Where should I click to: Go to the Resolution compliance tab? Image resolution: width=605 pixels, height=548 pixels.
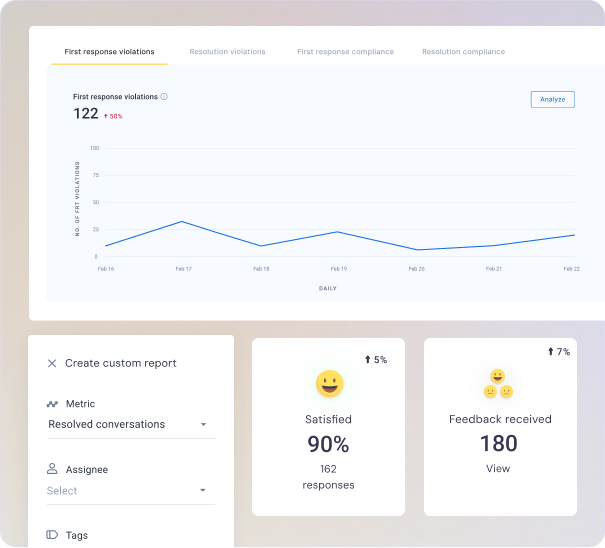463,52
